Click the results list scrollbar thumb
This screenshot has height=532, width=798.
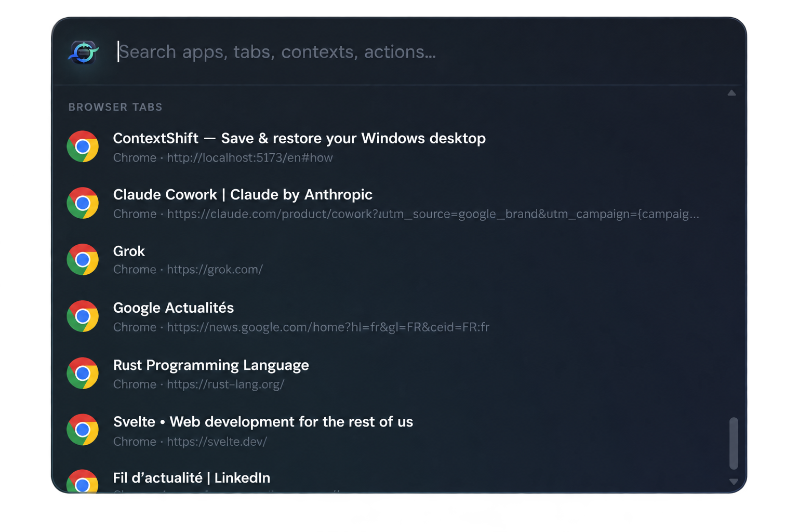click(x=734, y=443)
